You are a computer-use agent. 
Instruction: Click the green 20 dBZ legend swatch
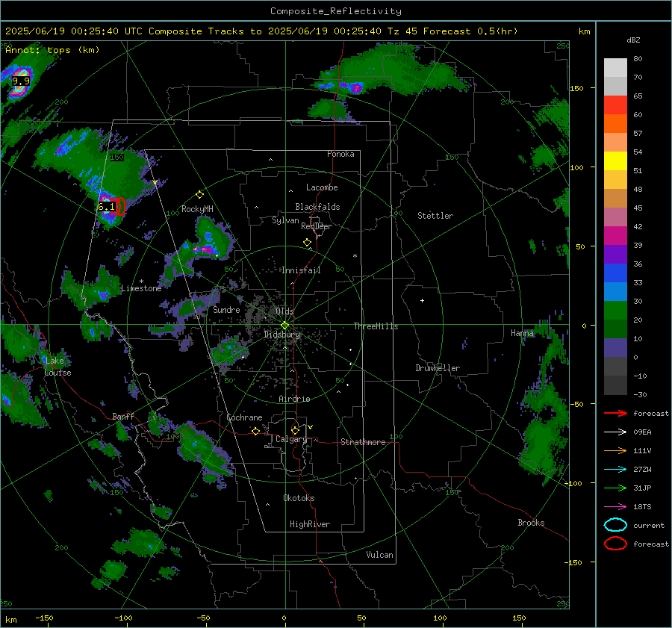coord(615,310)
